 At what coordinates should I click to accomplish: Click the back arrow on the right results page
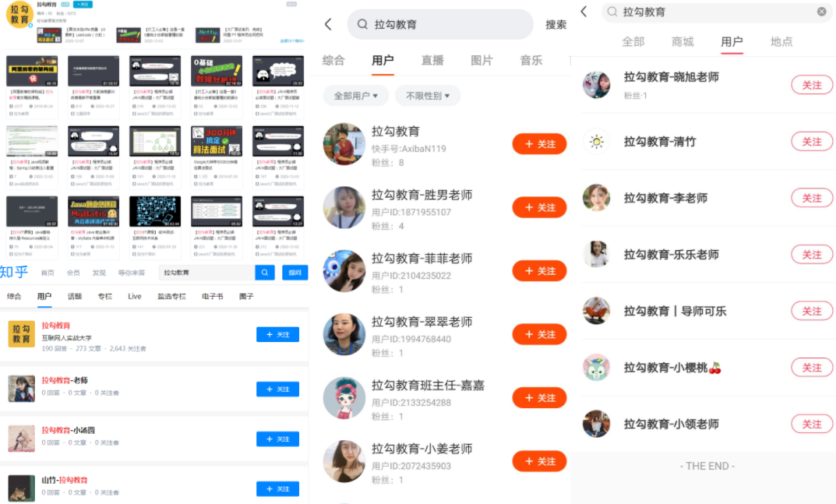(x=583, y=12)
